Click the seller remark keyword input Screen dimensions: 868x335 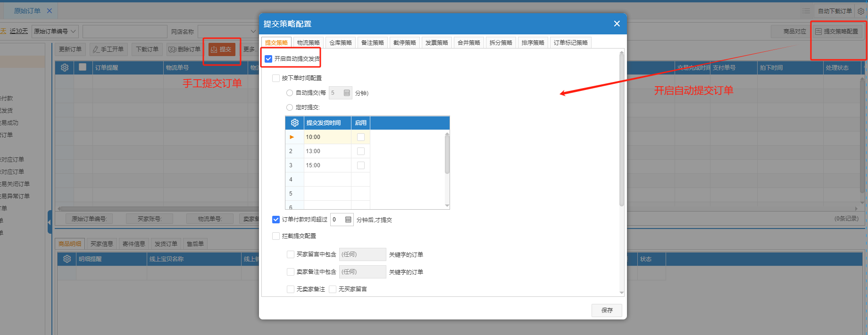coord(362,272)
